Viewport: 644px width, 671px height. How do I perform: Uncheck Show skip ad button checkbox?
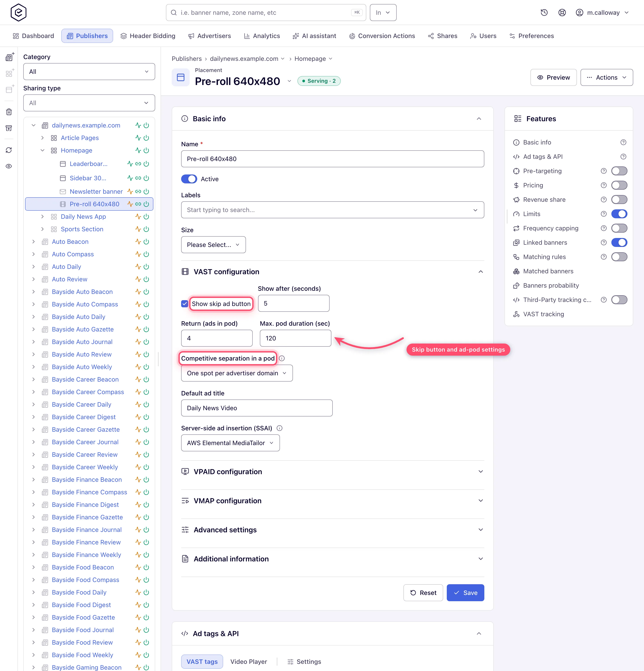point(185,304)
